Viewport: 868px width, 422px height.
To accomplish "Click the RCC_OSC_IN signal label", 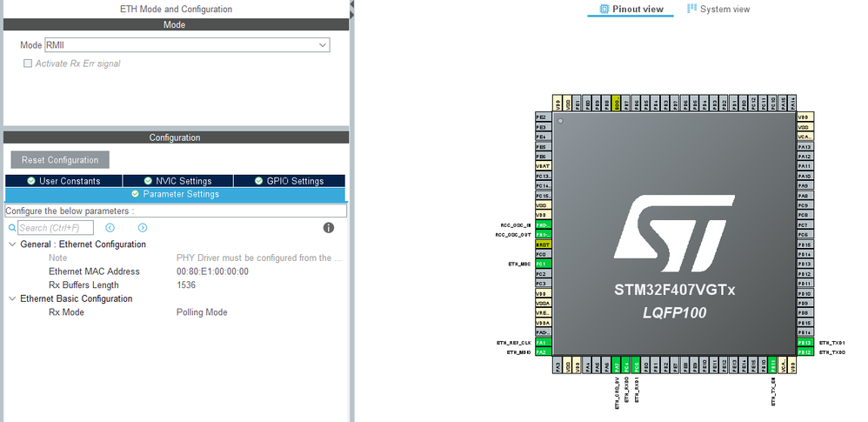I will [x=516, y=225].
